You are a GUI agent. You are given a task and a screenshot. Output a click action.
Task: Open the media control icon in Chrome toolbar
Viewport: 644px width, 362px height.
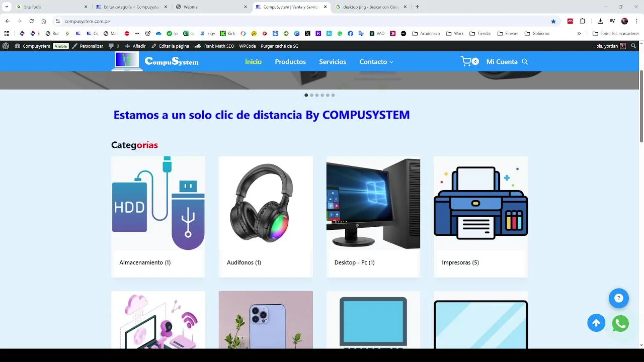coord(612,21)
